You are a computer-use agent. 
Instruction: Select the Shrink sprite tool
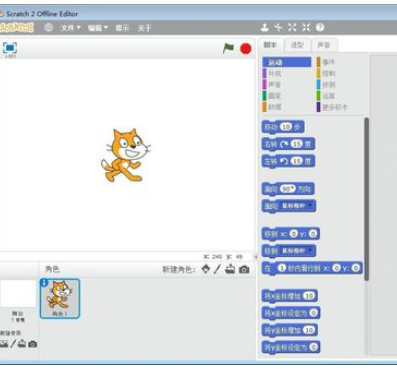(x=306, y=27)
